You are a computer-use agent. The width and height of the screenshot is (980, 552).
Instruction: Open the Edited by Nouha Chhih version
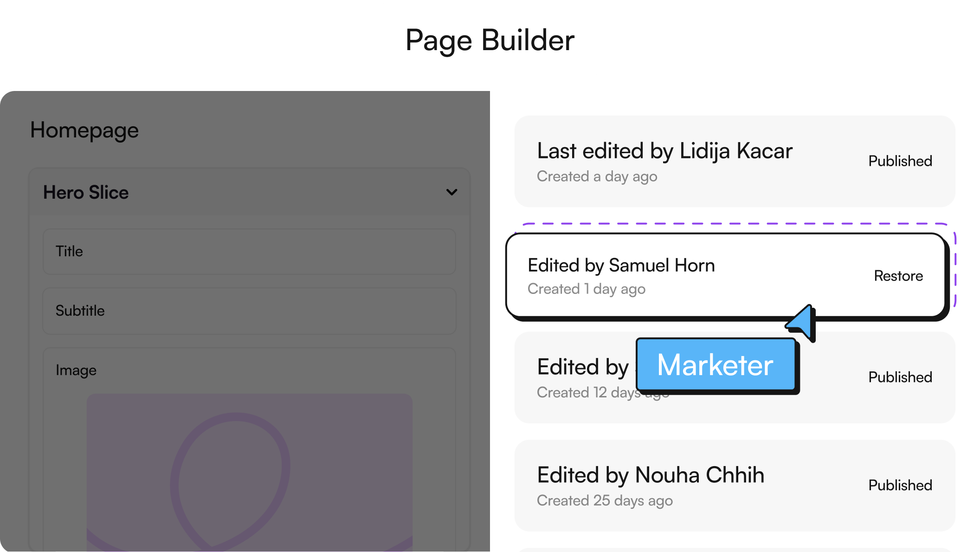tap(651, 475)
